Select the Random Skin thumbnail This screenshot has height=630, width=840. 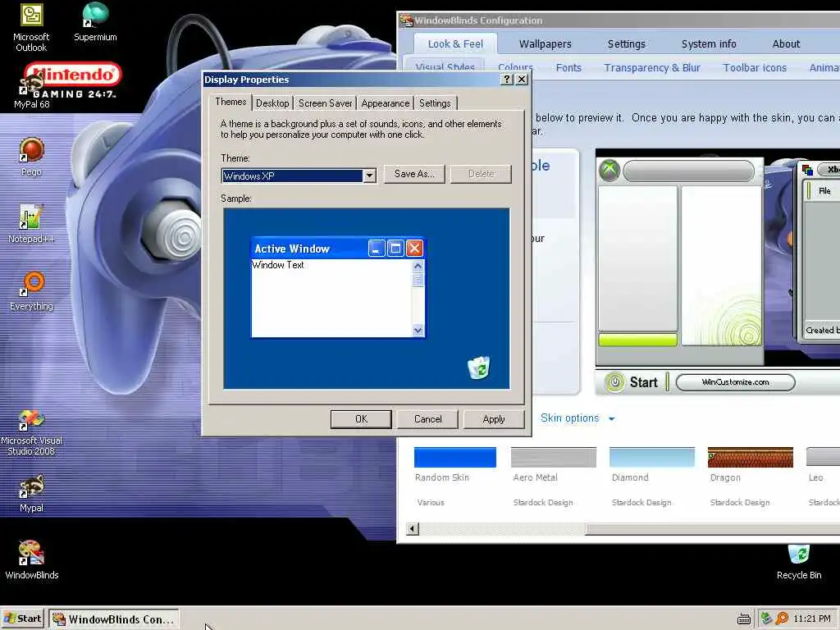[x=454, y=457]
